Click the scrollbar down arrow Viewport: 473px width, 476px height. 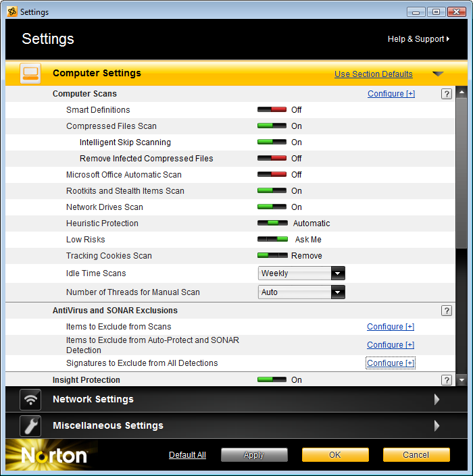(462, 380)
